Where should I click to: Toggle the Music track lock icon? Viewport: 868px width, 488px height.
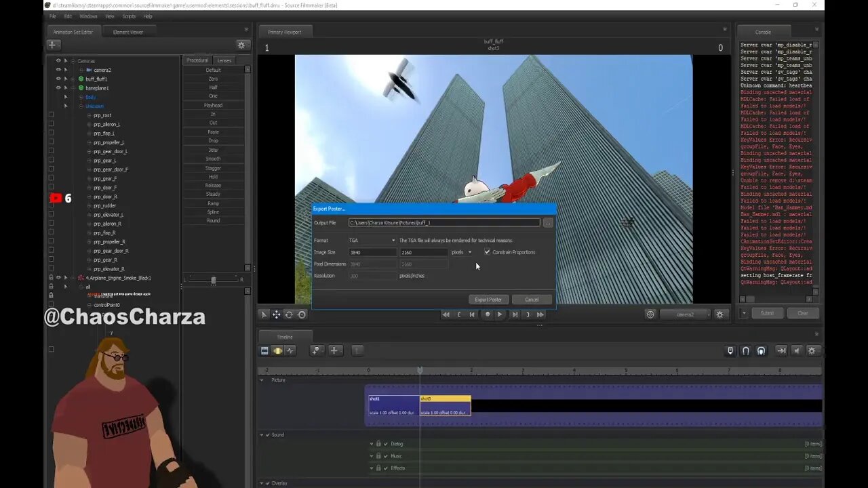378,456
